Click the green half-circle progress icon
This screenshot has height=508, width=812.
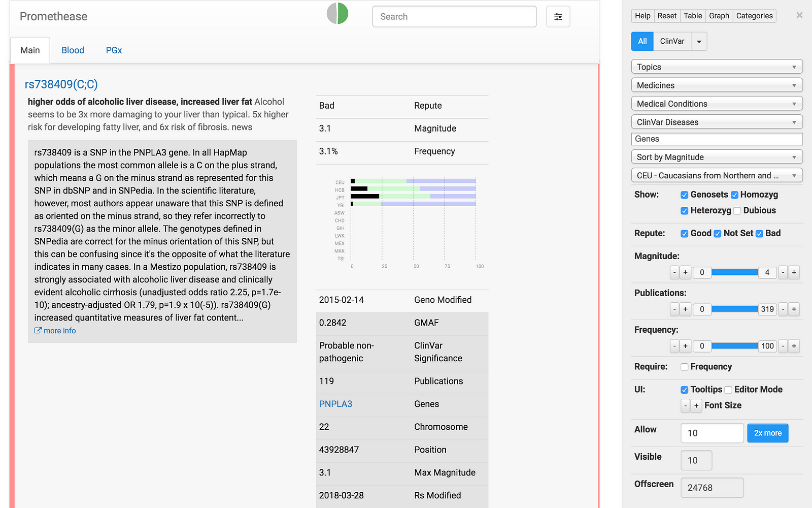pos(337,14)
